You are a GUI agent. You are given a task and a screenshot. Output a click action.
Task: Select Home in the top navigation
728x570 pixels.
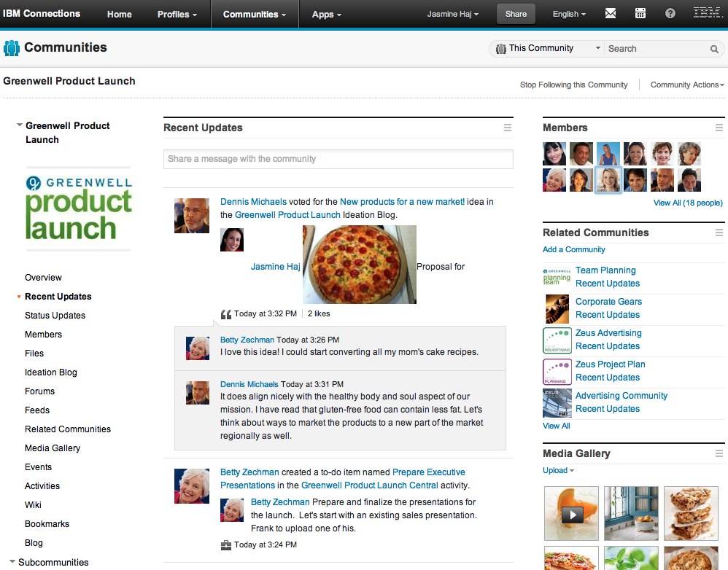coord(119,13)
